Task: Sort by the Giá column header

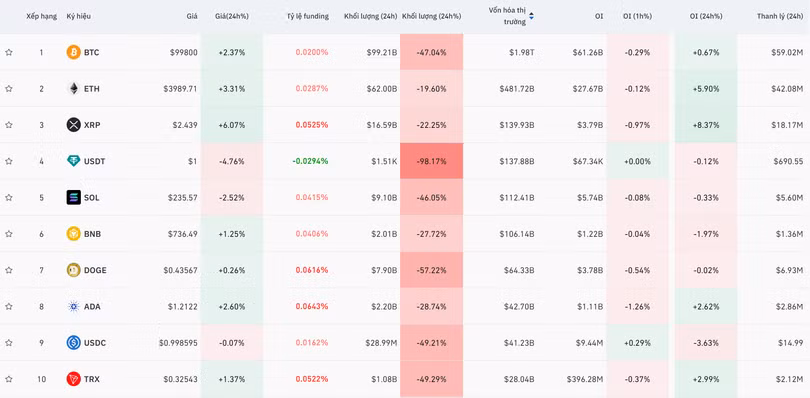Action: click(192, 17)
